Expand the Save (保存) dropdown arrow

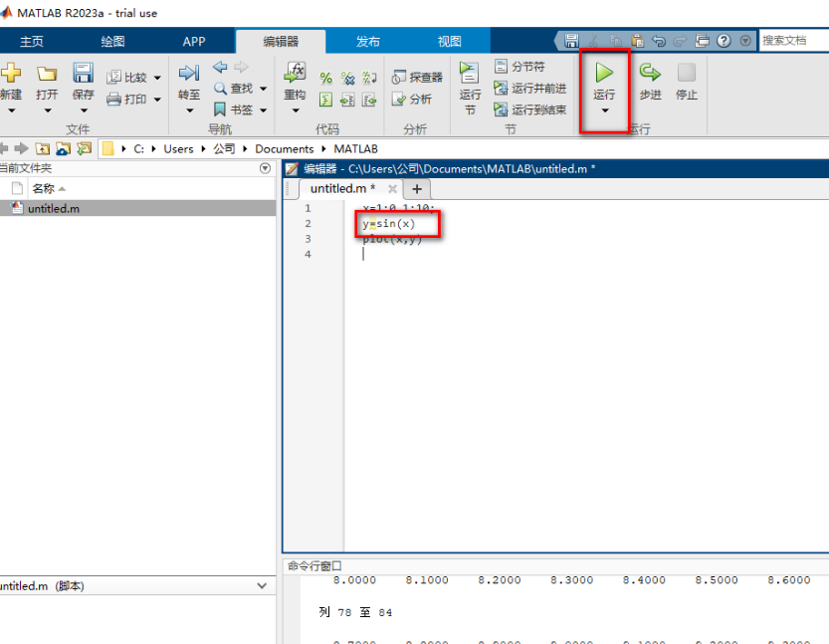coord(84,110)
